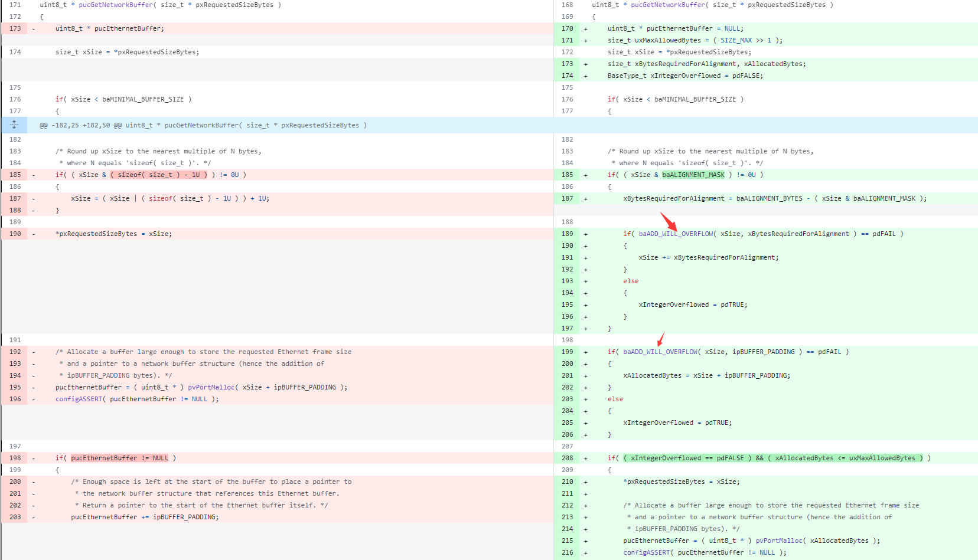Click highlighted 'pucEthernetBuffer != NULL' on deleted line 198
Screen dimensions: 978x560
pyautogui.click(x=120, y=458)
